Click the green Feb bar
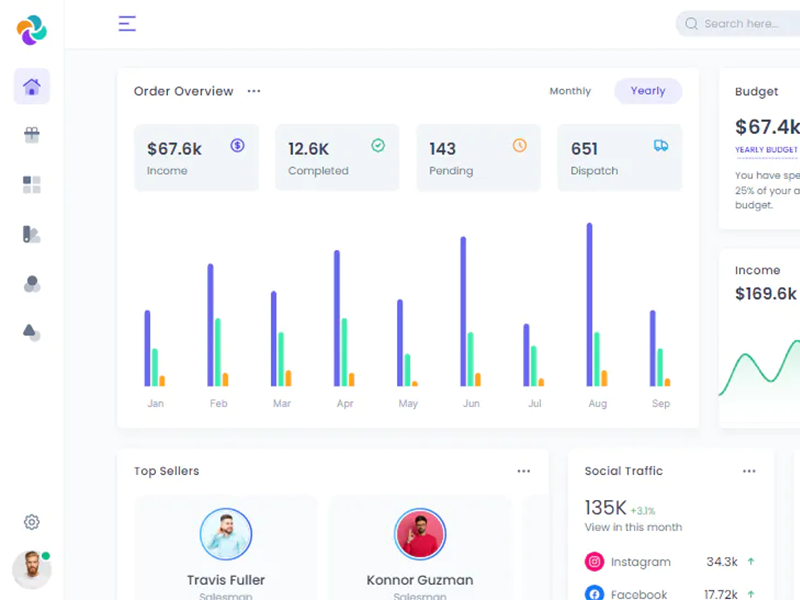This screenshot has width=800, height=600. coord(218,352)
